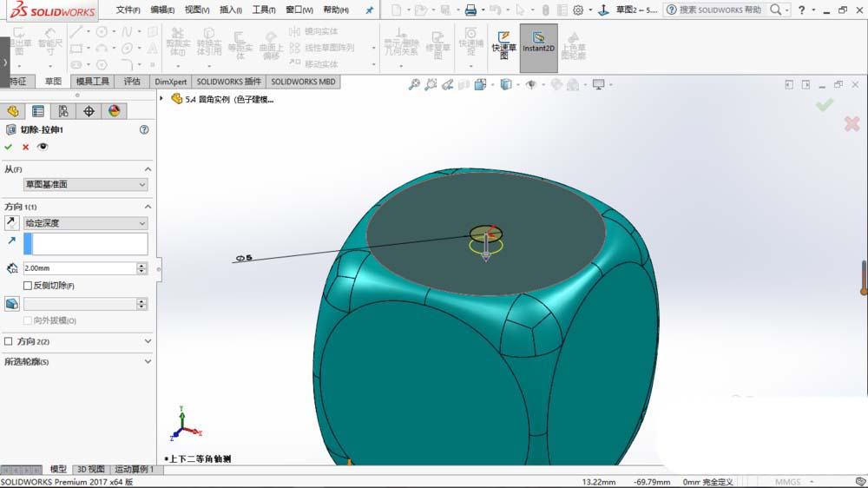This screenshot has height=488, width=868.
Task: Click the draft angle input field
Action: (80, 304)
